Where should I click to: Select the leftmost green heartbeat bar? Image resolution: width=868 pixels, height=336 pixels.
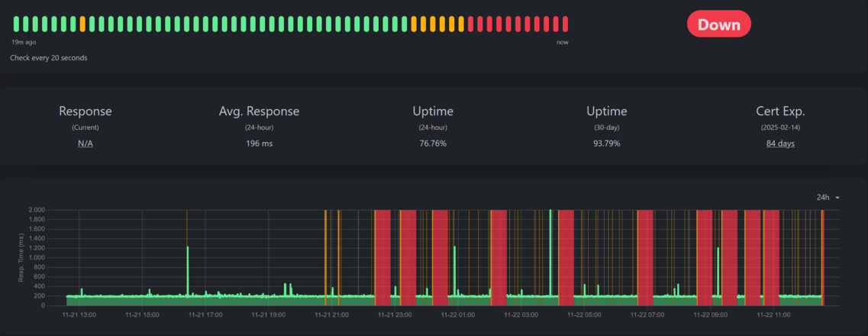pos(16,24)
